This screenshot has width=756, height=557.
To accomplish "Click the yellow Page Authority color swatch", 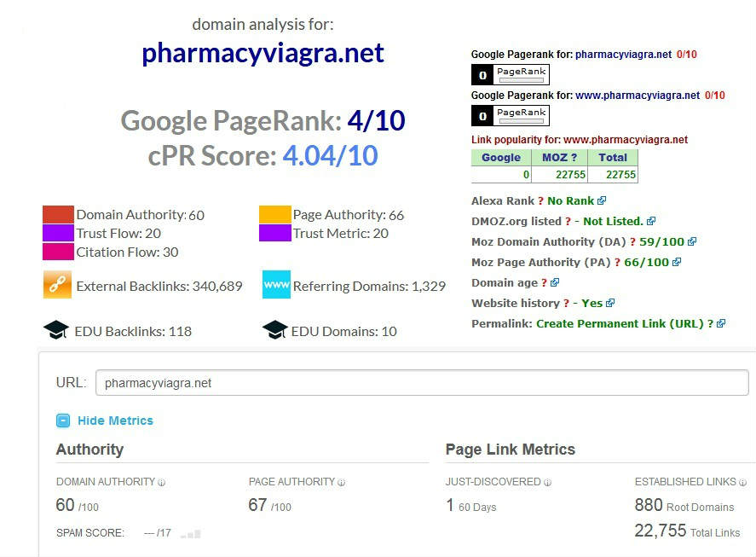I will point(274,214).
